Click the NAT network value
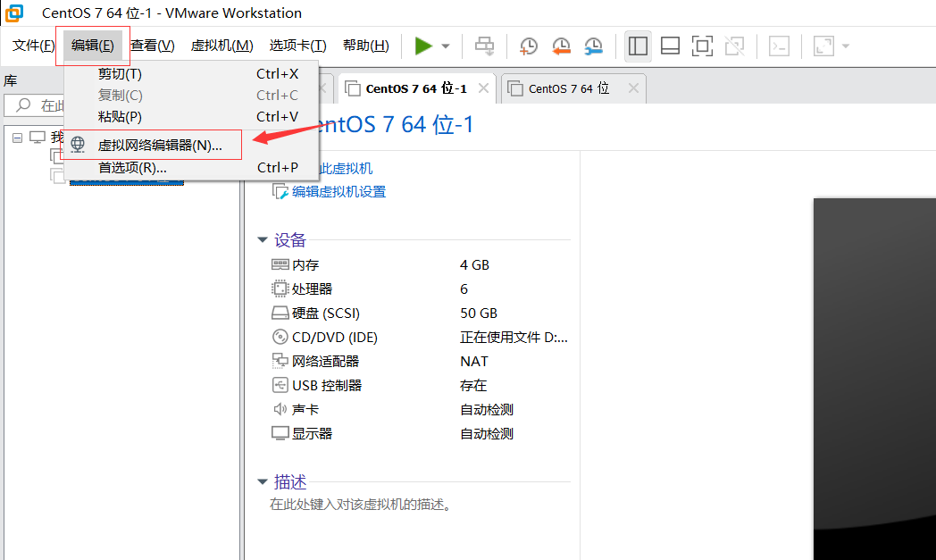This screenshot has width=936, height=560. pyautogui.click(x=474, y=362)
